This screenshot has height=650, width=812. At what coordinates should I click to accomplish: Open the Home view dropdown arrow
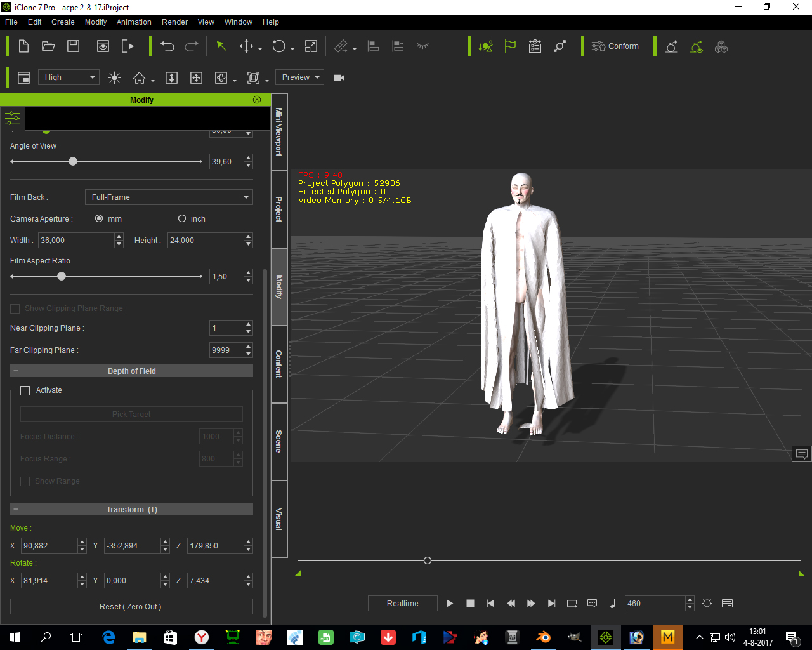[x=153, y=81]
